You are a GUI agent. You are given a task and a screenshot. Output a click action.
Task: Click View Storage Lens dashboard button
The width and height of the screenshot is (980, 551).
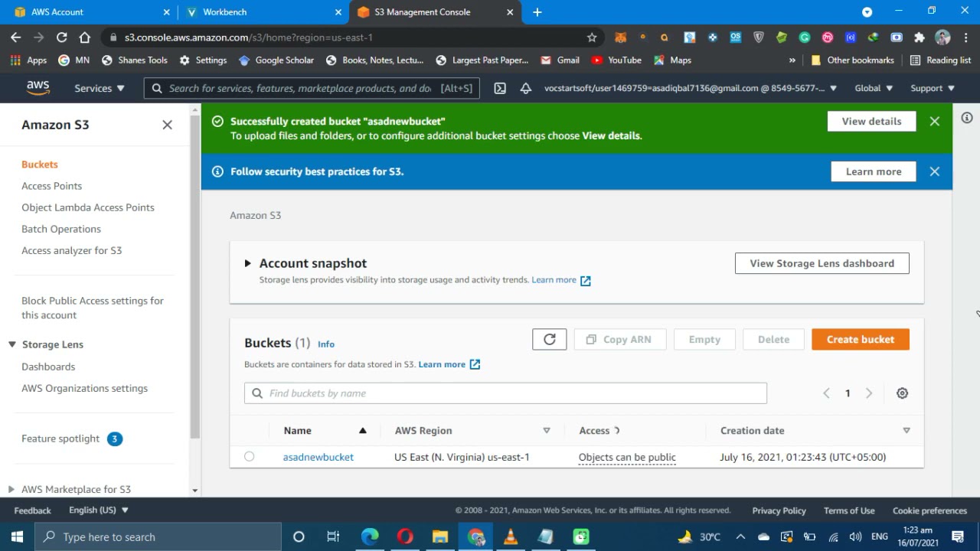tap(822, 263)
